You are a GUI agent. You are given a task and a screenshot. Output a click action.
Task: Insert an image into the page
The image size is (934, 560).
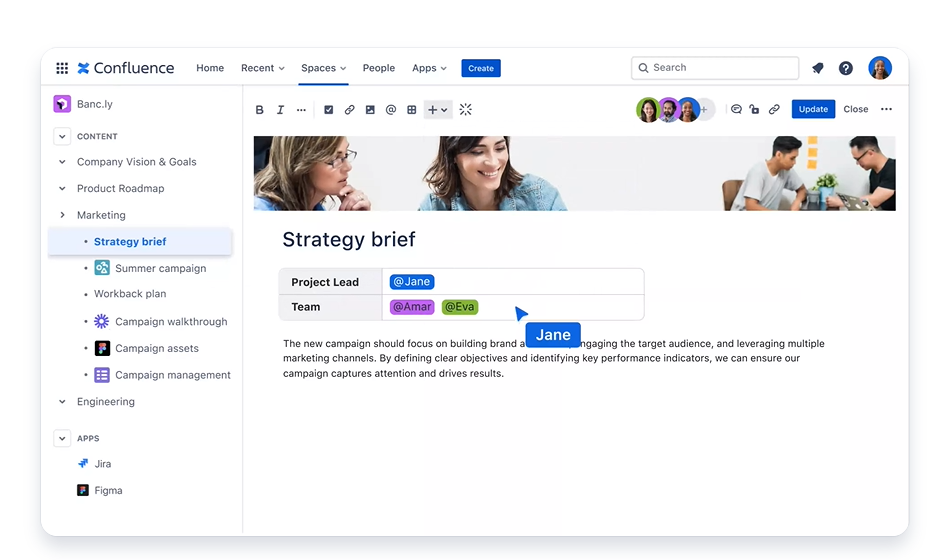point(370,110)
